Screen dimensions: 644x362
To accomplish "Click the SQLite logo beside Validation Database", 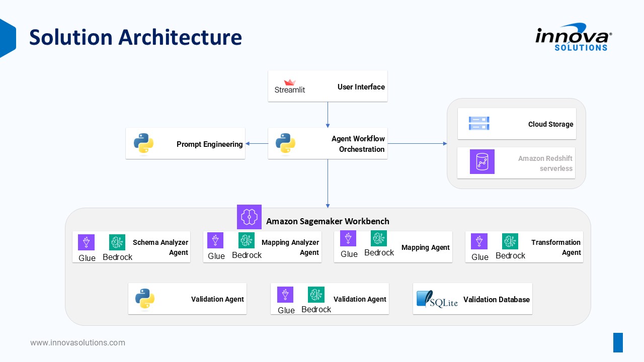I will pos(437,299).
